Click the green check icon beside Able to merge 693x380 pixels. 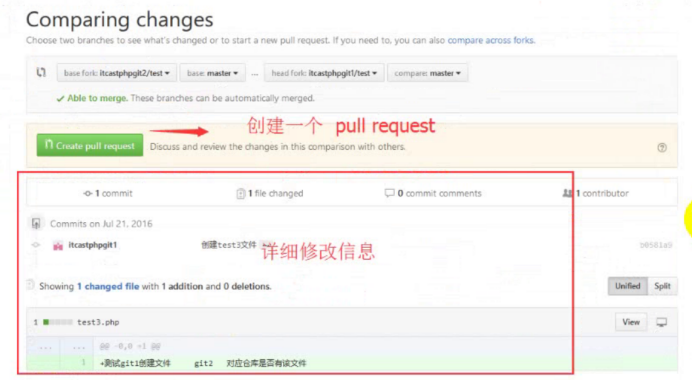click(61, 99)
